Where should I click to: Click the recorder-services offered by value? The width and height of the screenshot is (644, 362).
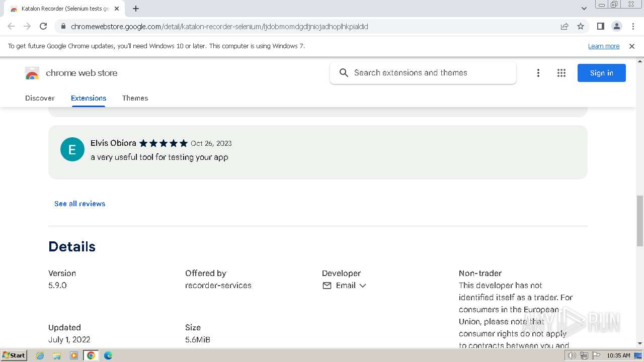[x=218, y=286]
